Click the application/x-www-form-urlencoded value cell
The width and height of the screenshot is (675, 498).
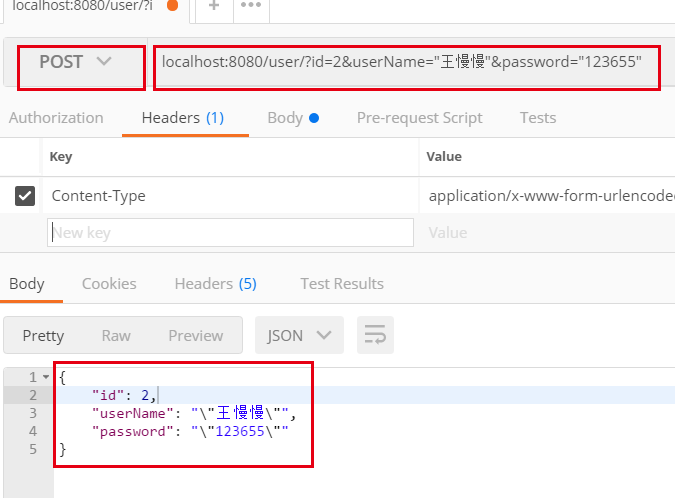click(548, 196)
